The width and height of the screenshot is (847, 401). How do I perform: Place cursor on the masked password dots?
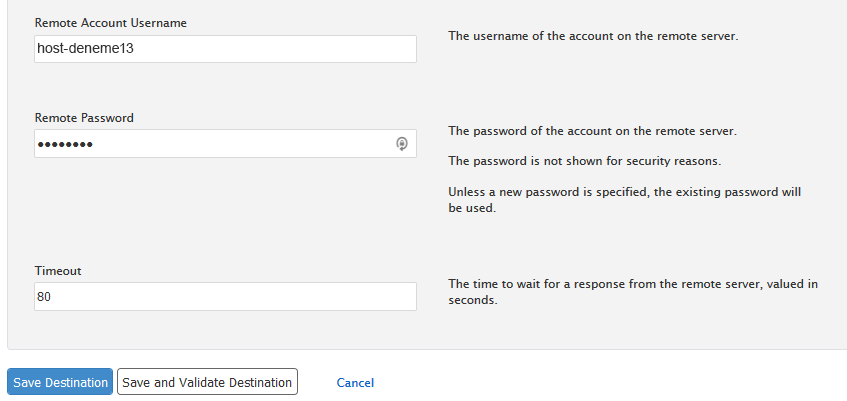65,144
